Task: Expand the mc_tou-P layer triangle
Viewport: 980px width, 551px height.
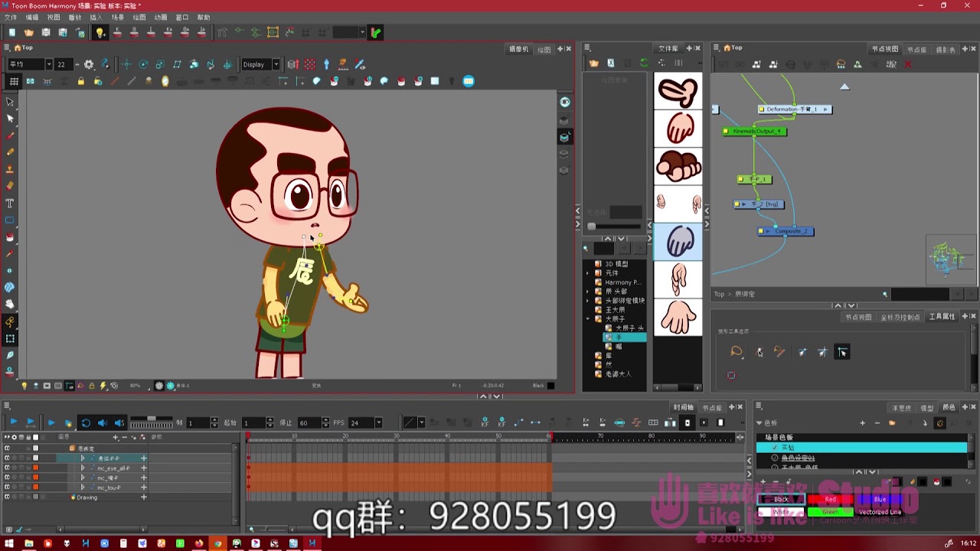Action: coord(83,487)
